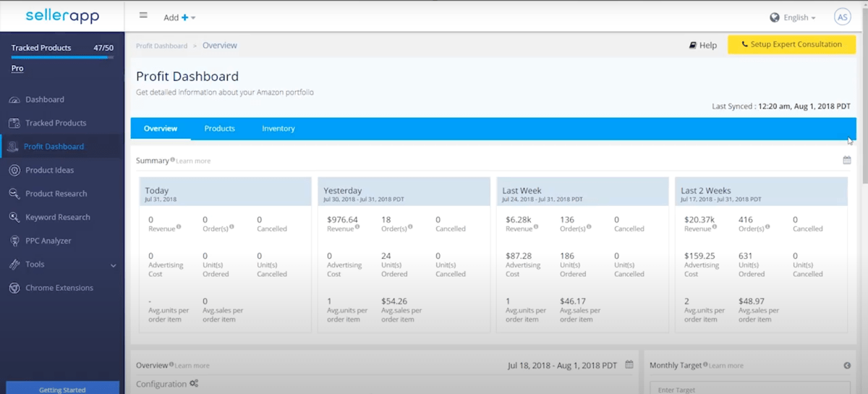Click the Chrome Extensions icon

coord(14,288)
